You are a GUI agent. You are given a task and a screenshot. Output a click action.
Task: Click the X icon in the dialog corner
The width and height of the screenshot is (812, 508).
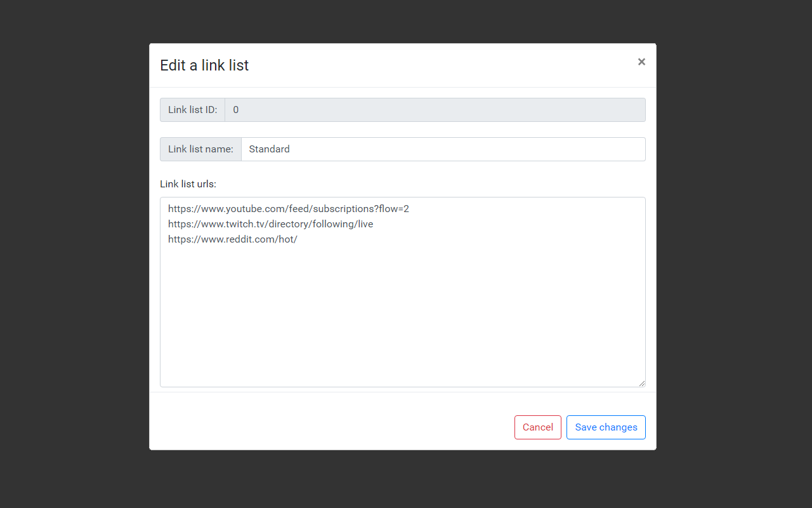tap(641, 62)
